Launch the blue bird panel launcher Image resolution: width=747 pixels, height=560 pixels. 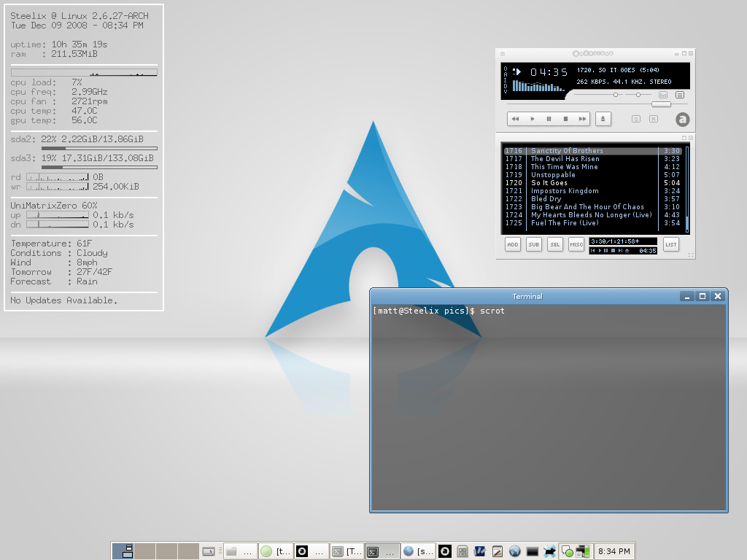[549, 551]
